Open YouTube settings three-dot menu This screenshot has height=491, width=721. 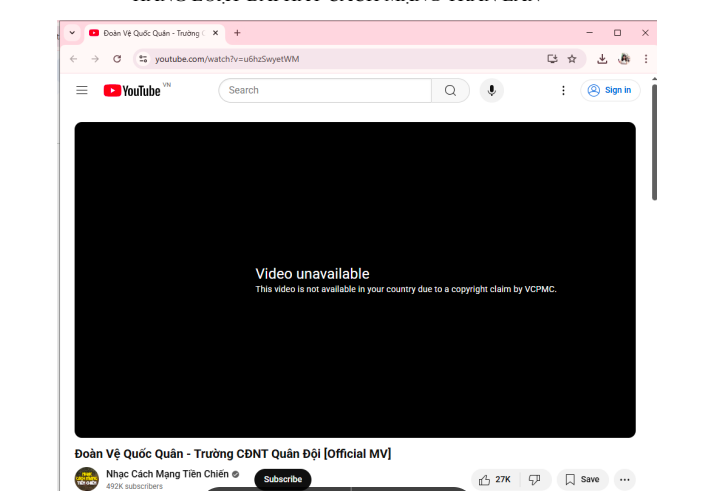point(563,90)
